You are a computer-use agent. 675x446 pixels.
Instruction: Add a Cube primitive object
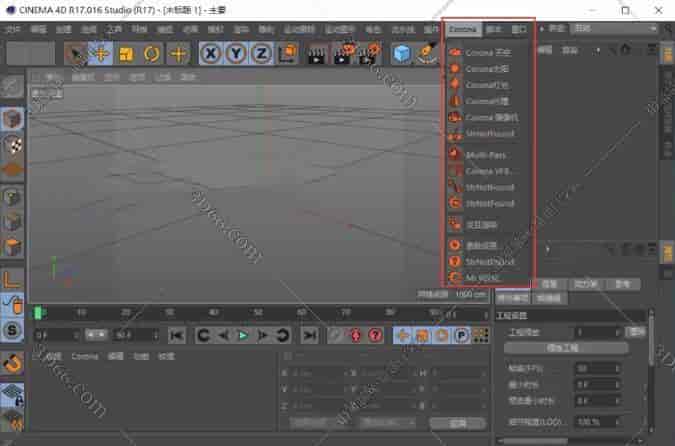pyautogui.click(x=402, y=53)
